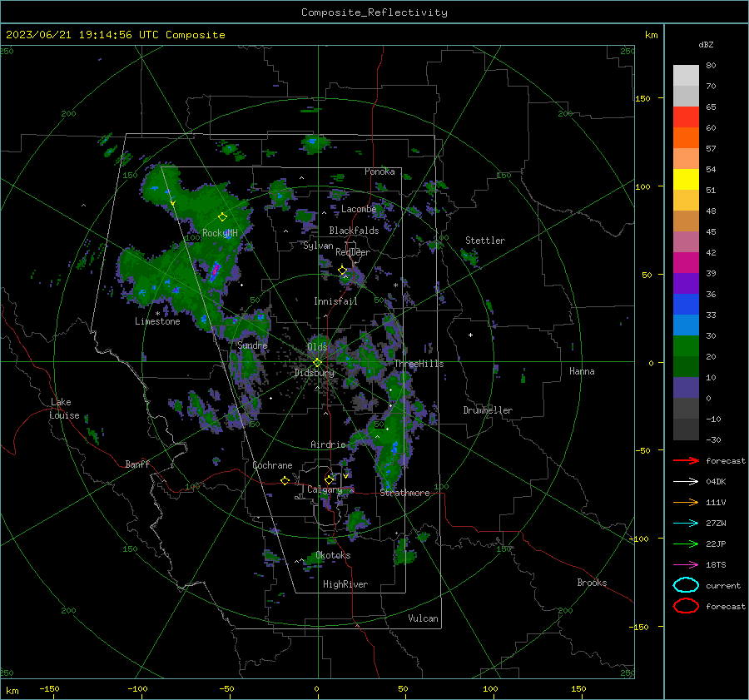This screenshot has width=749, height=700.
Task: Click the yellow diamond marker above Calgary label
Action: (x=329, y=479)
